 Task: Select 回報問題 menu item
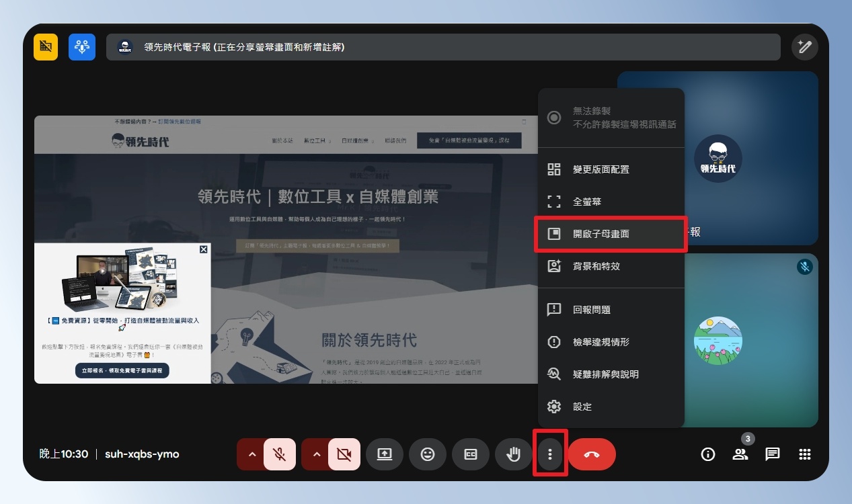pyautogui.click(x=611, y=310)
